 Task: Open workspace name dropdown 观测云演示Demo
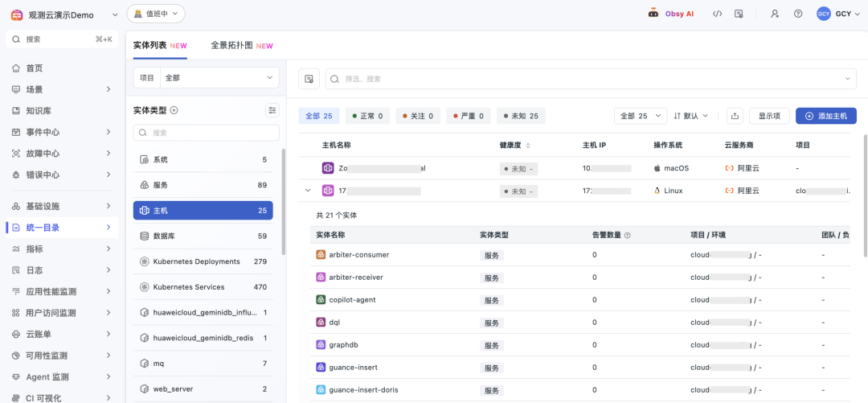point(66,15)
